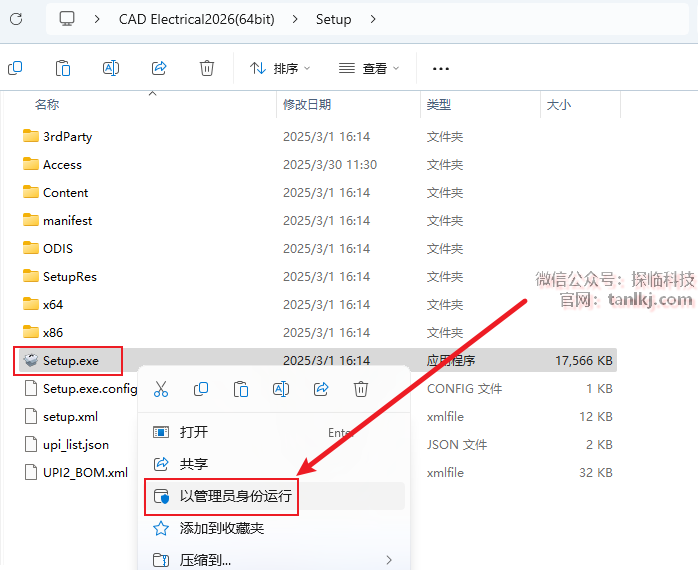Click Paste icon in context menu

click(241, 389)
